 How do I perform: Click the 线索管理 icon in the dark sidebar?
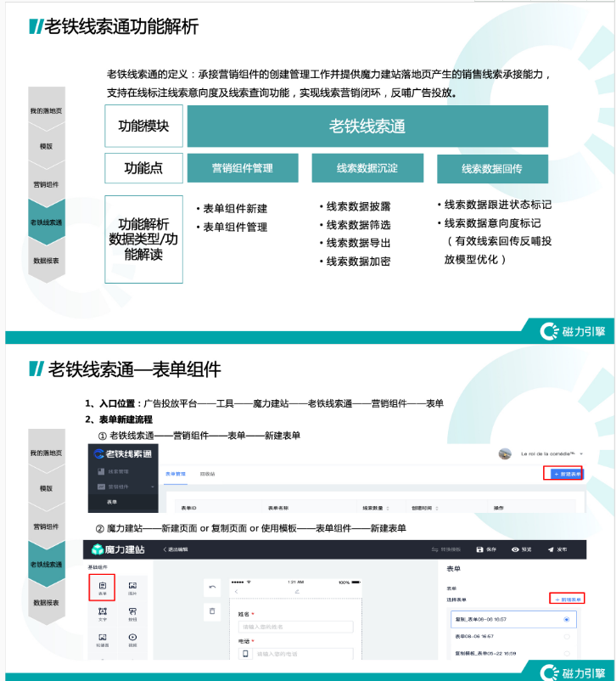coord(101,471)
